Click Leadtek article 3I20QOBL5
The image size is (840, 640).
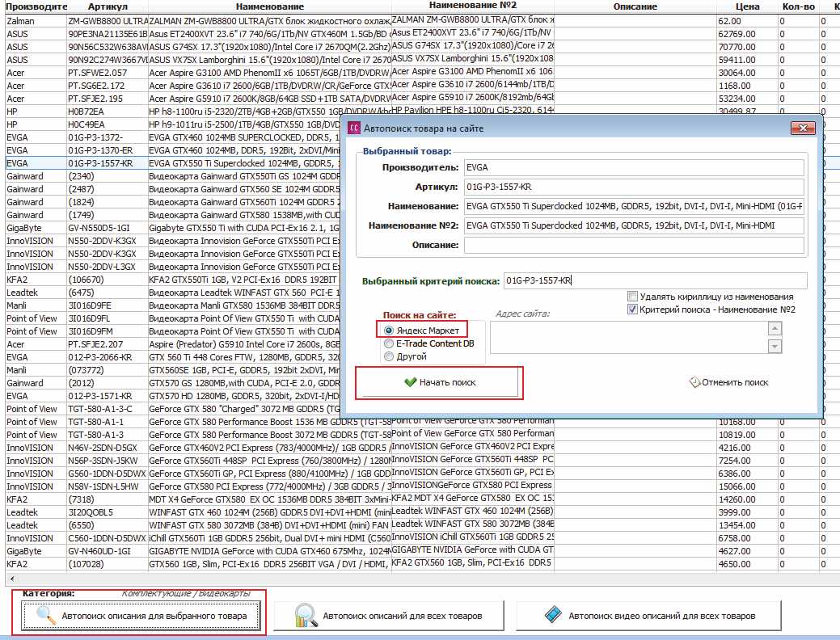coord(108,512)
